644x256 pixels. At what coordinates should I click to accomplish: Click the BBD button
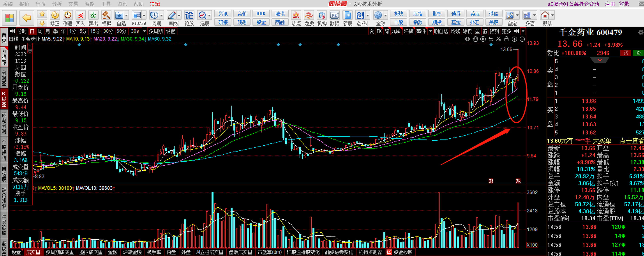coord(261,14)
